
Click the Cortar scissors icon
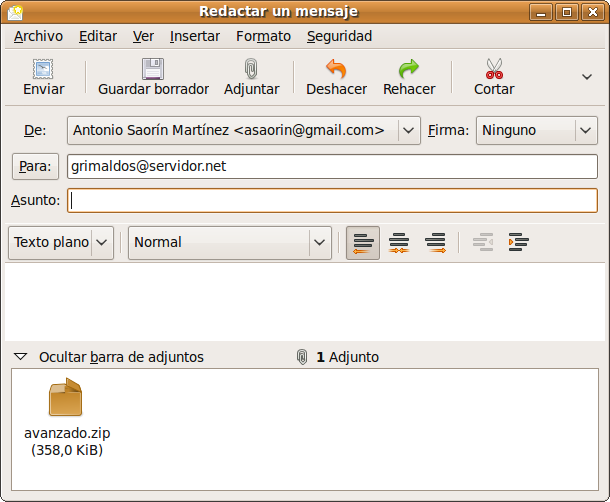(494, 70)
